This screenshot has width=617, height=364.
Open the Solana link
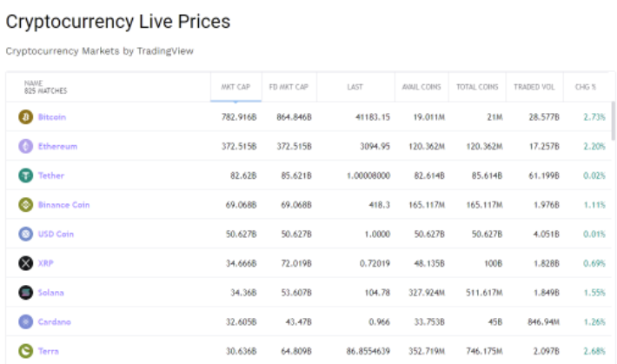coord(50,293)
